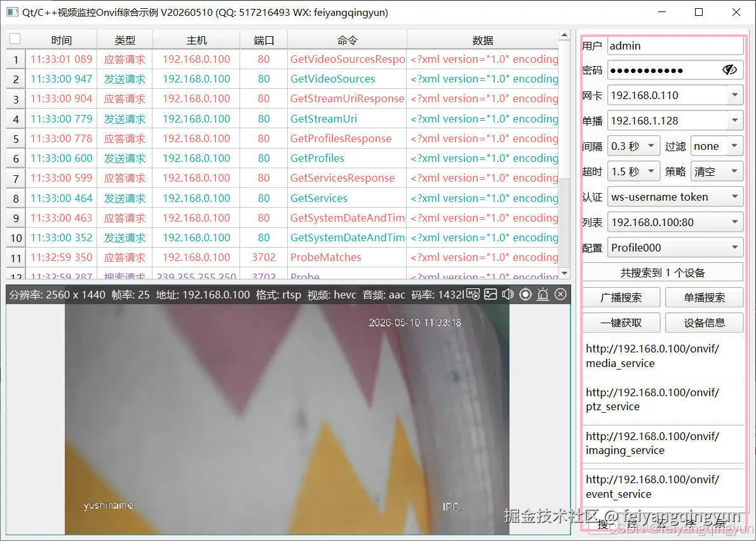Sort by the 端口 column header
The height and width of the screenshot is (541, 756).
tap(264, 40)
